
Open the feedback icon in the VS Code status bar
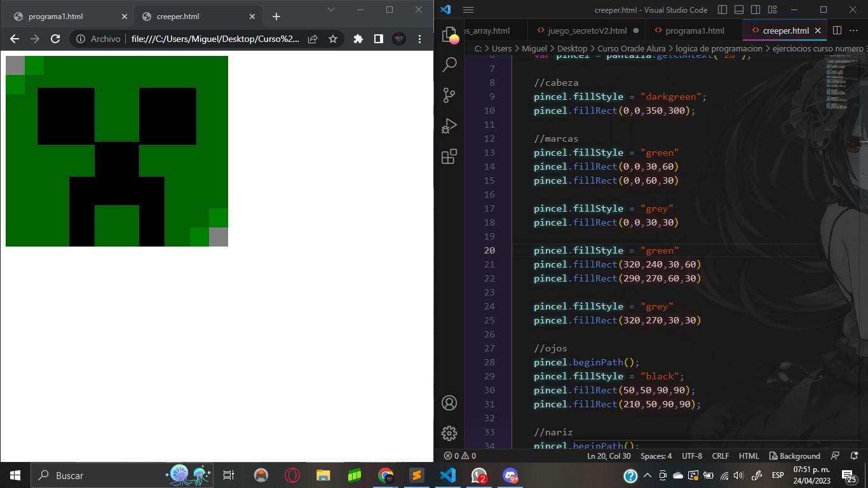coord(835,456)
